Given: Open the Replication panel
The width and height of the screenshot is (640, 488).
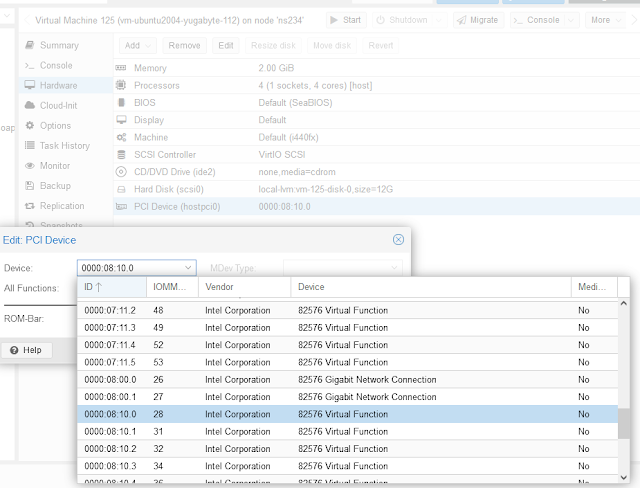Looking at the screenshot, I should tap(62, 205).
